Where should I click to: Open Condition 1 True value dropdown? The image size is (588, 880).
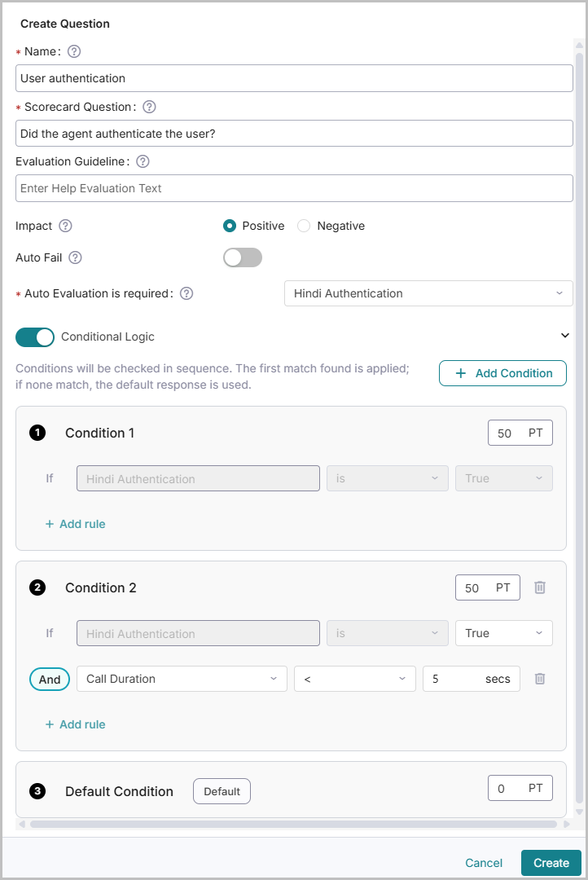coord(504,479)
